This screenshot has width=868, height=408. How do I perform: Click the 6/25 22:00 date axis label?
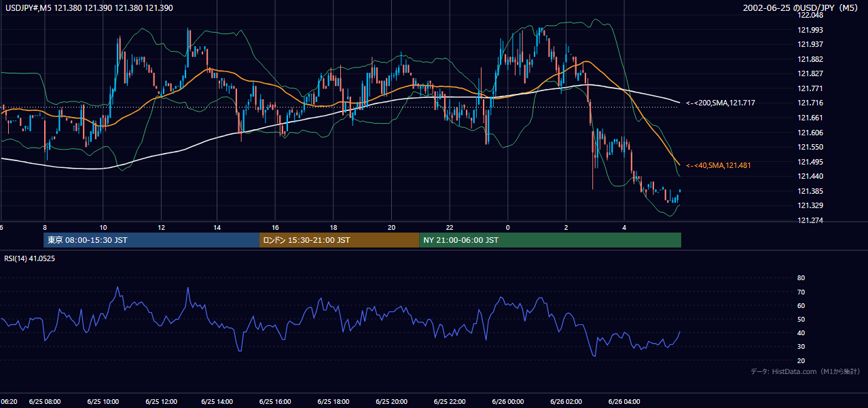click(x=450, y=401)
